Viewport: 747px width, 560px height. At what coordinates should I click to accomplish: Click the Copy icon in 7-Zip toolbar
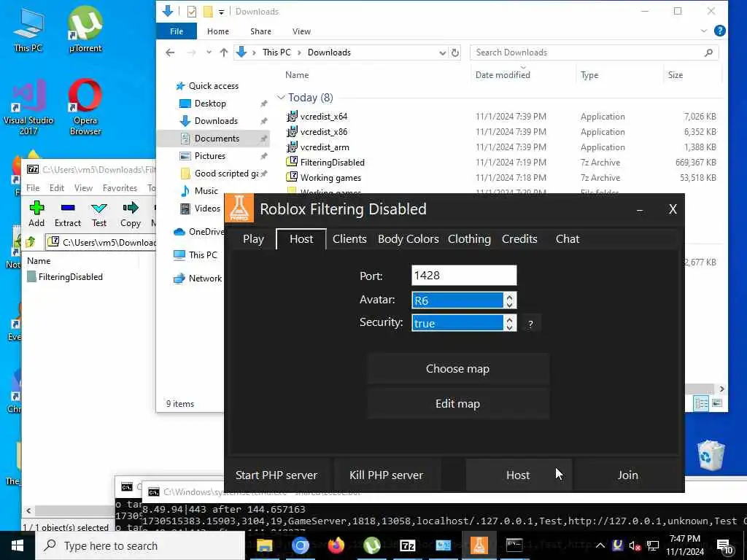(131, 214)
